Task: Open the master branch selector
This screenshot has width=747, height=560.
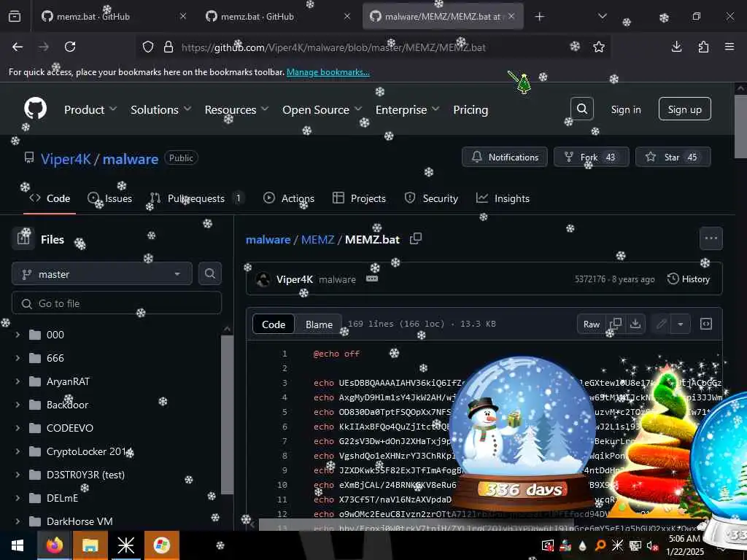Action: click(102, 274)
